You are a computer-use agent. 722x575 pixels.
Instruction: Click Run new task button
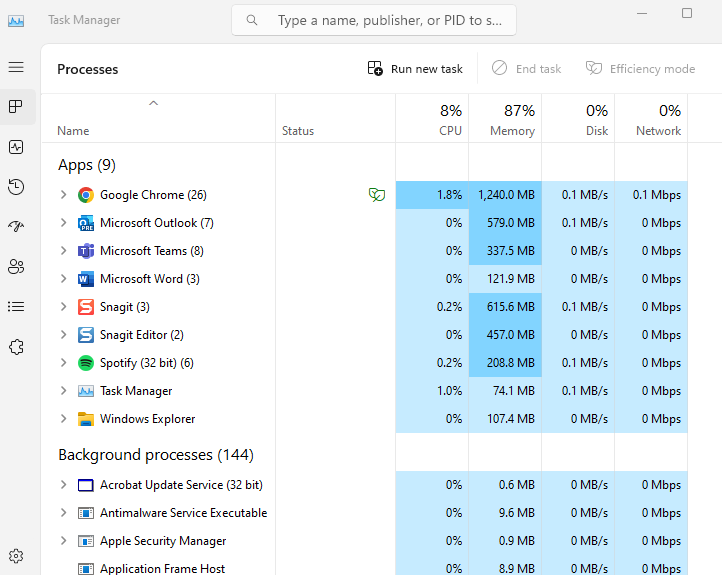tap(415, 69)
